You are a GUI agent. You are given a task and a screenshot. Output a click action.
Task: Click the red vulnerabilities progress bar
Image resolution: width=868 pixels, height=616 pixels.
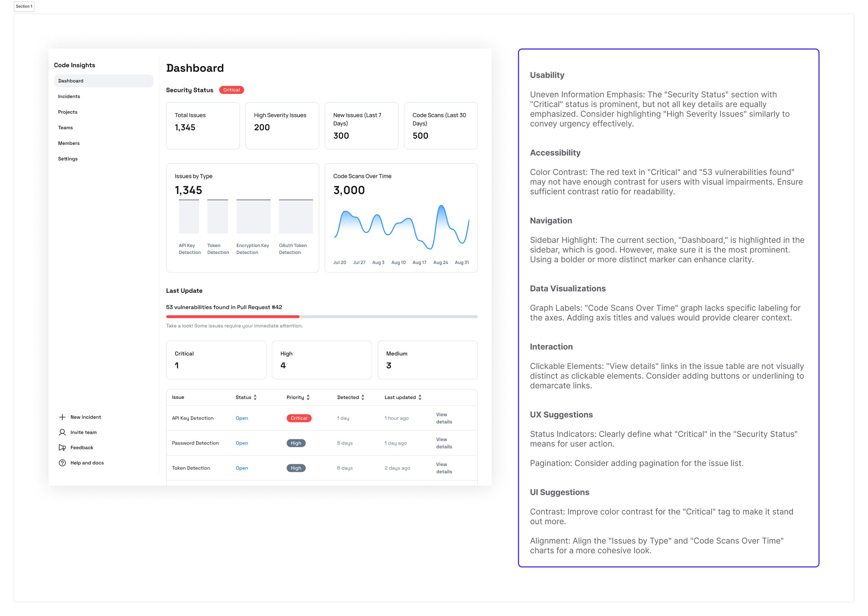click(233, 317)
